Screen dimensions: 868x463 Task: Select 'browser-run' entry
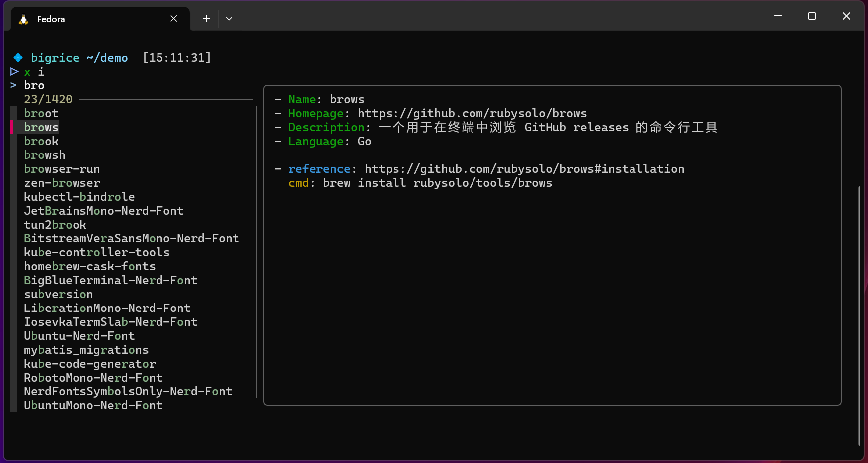(62, 169)
